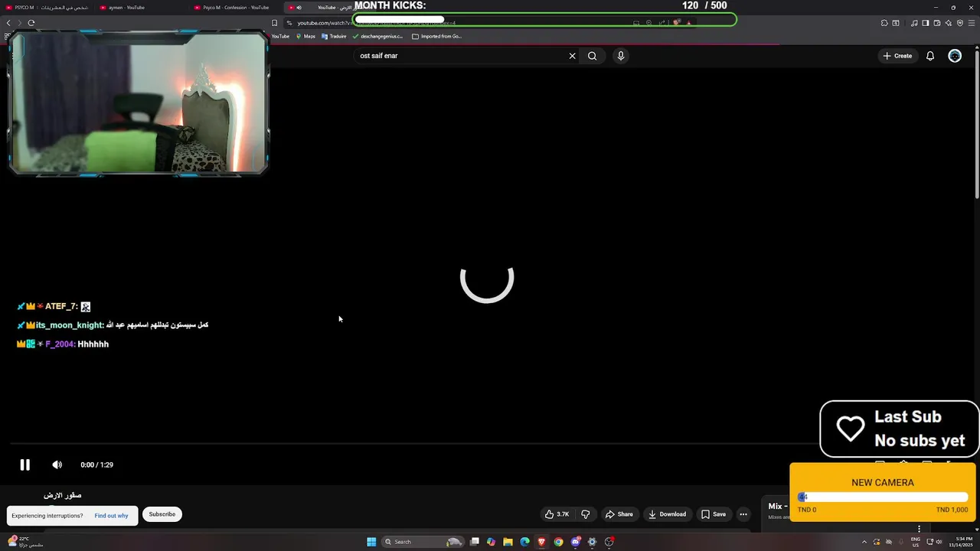Viewport: 980px width, 551px height.
Task: Open the dexchangegenius bookmark
Action: click(x=377, y=36)
